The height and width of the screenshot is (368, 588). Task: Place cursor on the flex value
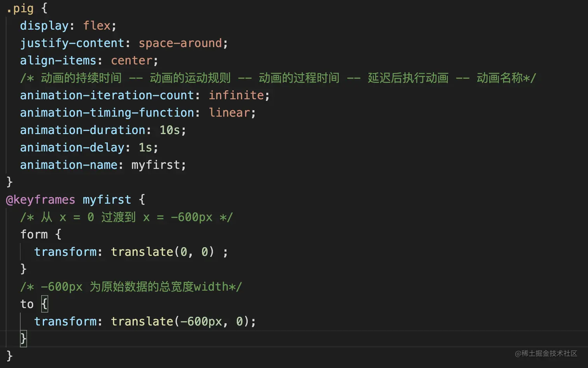click(x=97, y=26)
